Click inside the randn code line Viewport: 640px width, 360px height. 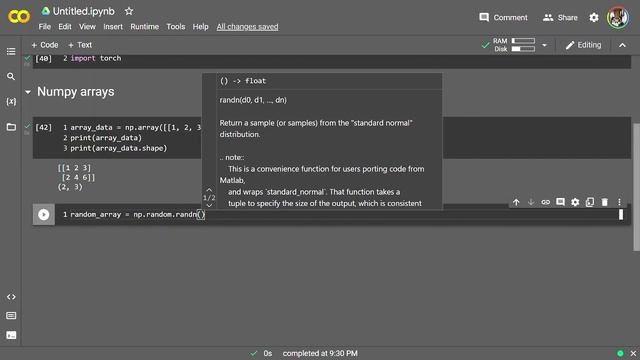138,214
